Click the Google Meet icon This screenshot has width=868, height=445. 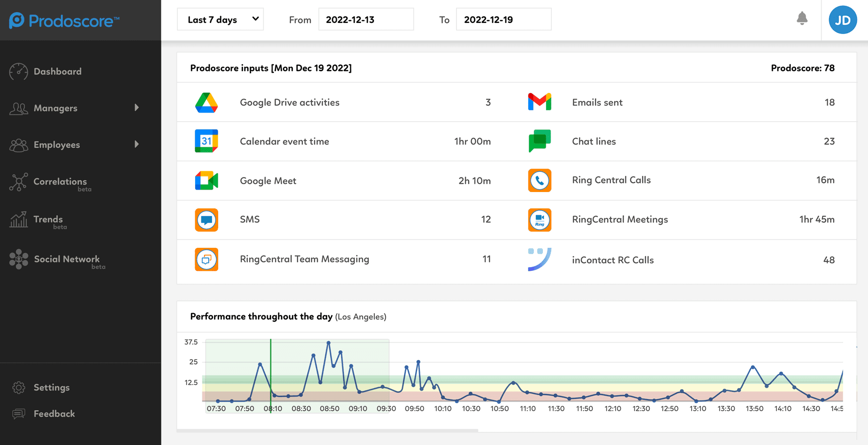[206, 181]
